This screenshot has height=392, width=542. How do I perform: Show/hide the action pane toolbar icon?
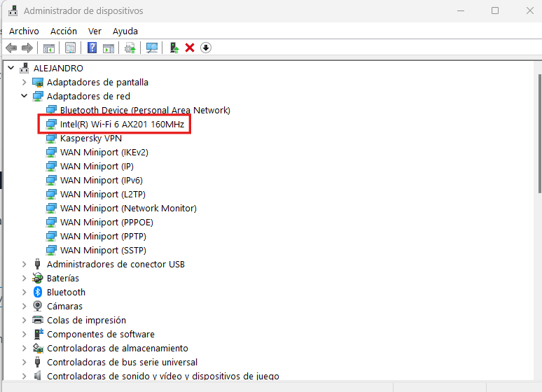(x=109, y=48)
